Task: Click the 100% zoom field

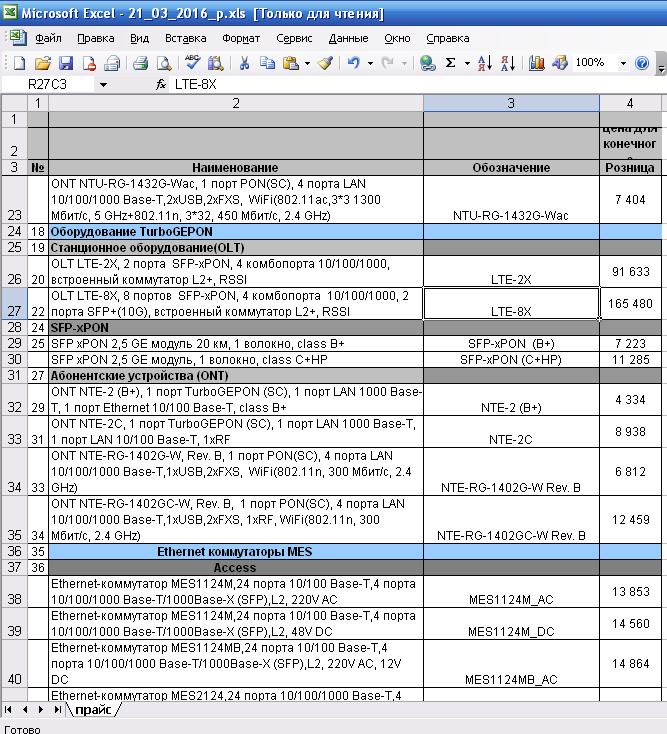Action: [x=594, y=62]
